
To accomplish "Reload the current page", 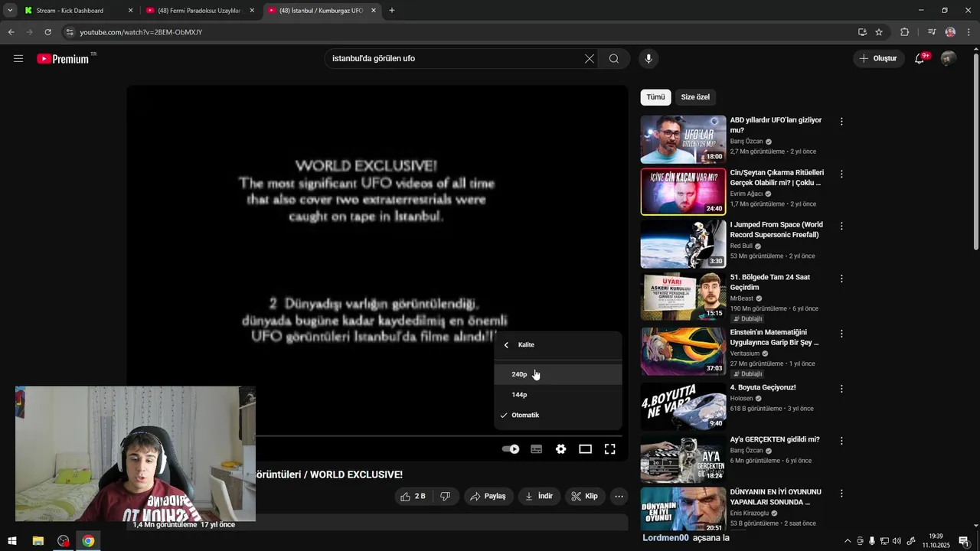I will (47, 32).
